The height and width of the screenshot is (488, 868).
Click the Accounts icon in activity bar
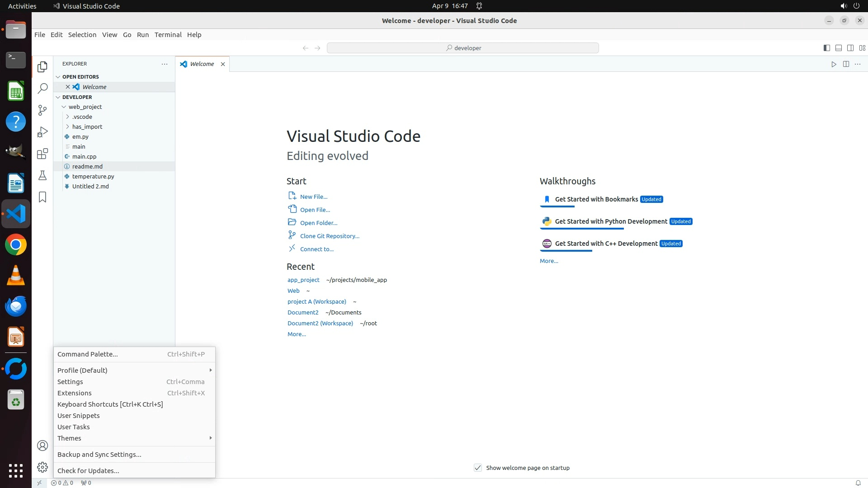coord(42,446)
